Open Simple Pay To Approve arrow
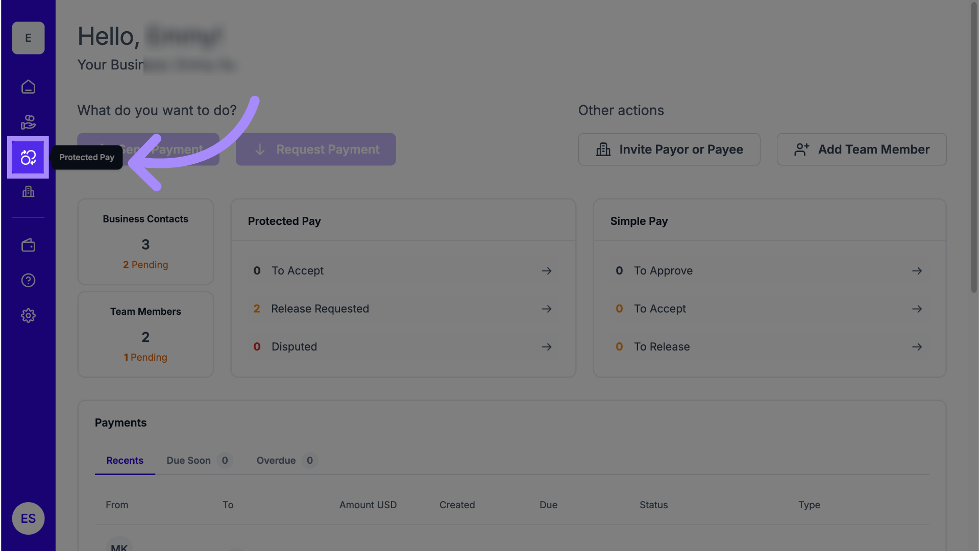 (917, 271)
